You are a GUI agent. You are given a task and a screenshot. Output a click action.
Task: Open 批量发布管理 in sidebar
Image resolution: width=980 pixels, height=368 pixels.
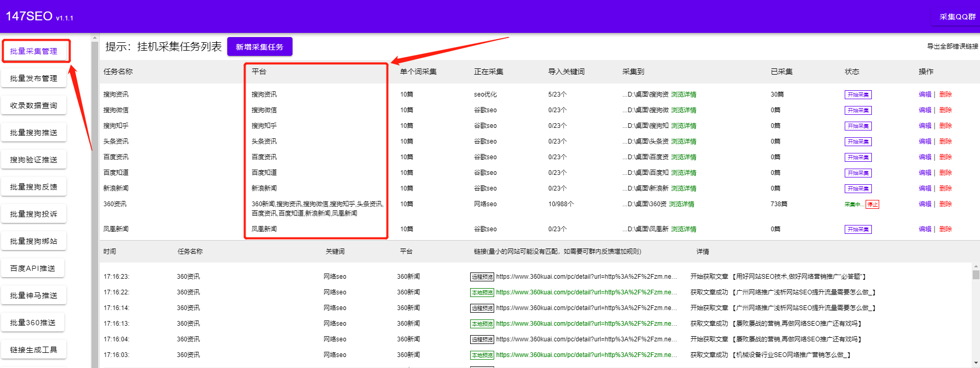(34, 78)
